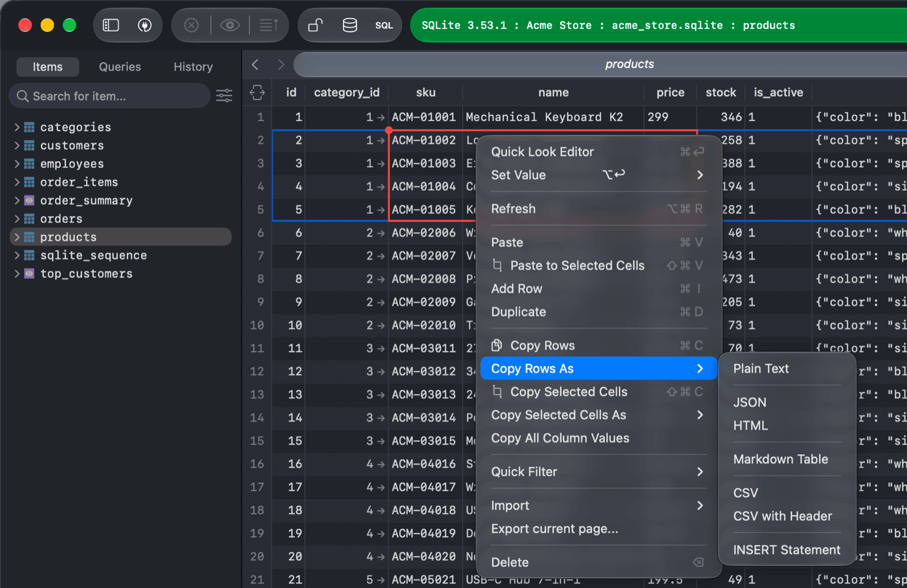
Task: Click the foreign key arrow in row 21
Action: point(380,580)
